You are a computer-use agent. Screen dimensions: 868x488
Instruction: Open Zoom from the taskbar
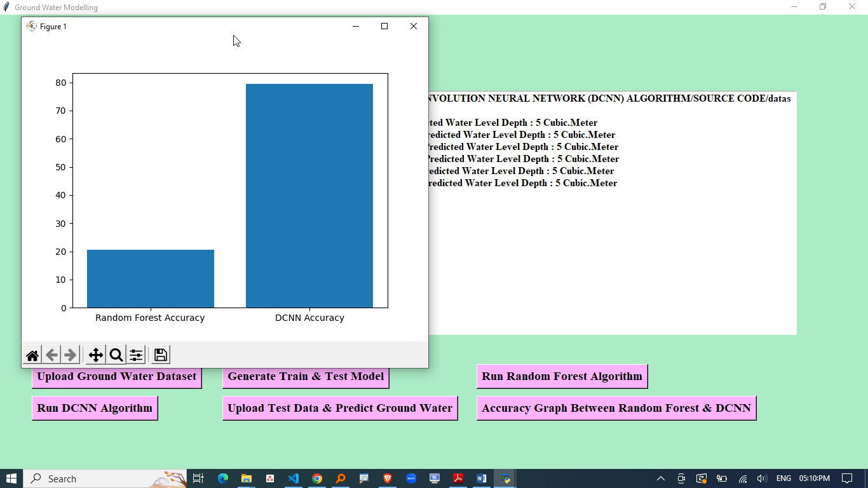[411, 478]
